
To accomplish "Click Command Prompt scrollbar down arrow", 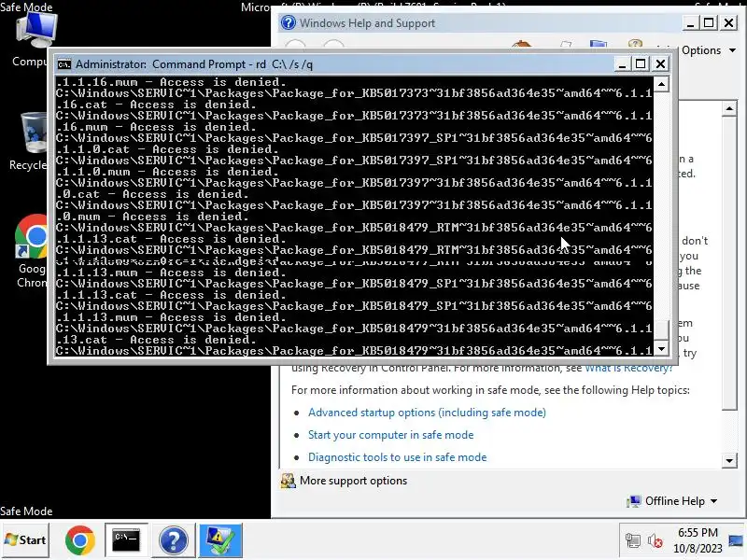I will tap(661, 349).
